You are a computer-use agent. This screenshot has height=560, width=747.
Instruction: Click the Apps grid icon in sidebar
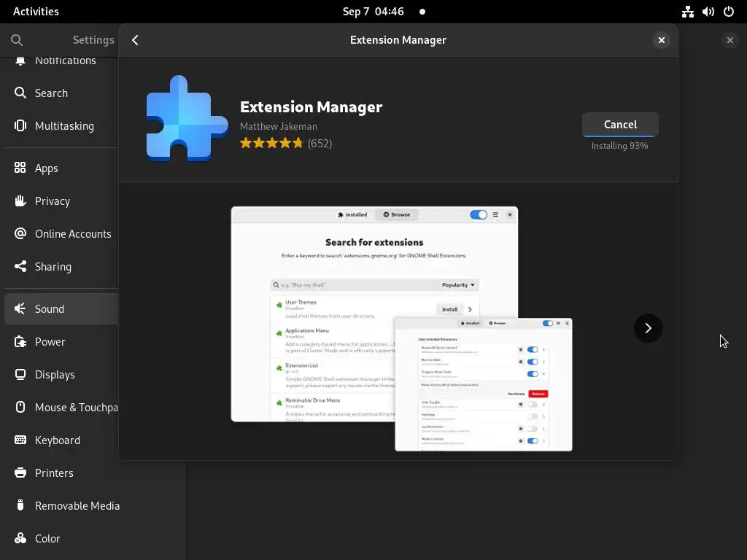pos(20,168)
